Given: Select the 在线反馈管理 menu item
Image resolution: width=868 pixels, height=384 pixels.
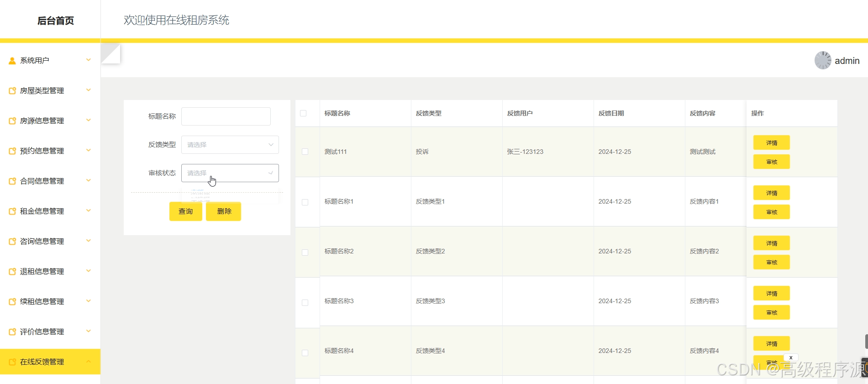Looking at the screenshot, I should (x=50, y=362).
